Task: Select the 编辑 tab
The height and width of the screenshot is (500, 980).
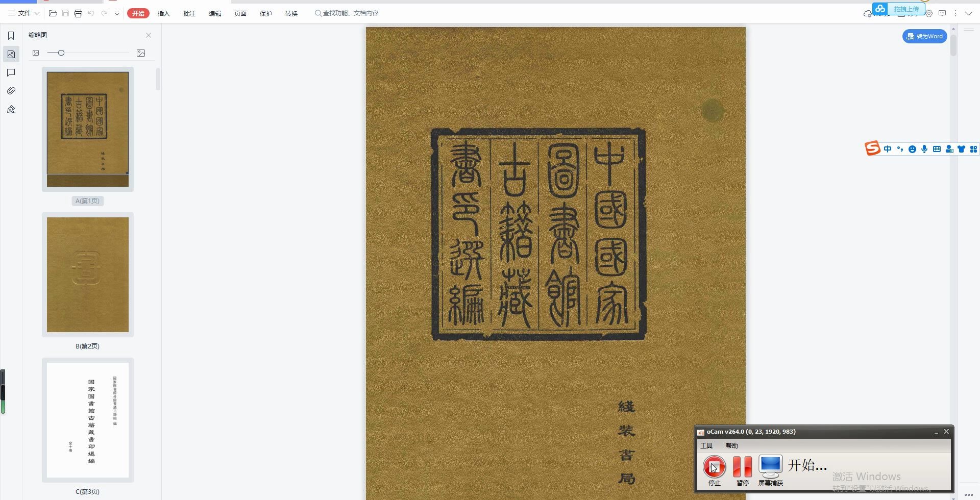Action: pos(215,13)
